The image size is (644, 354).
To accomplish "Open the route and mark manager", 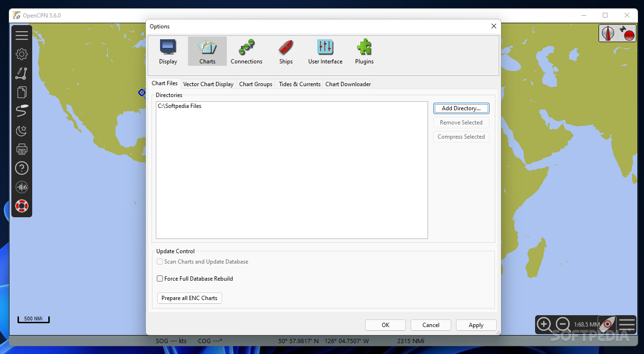I will point(22,92).
